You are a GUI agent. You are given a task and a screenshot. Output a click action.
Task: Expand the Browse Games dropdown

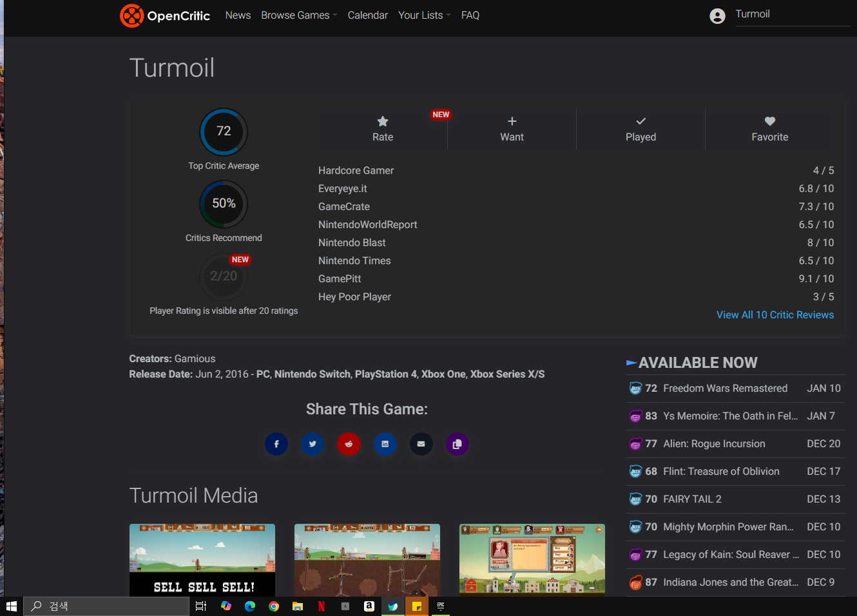tap(299, 15)
